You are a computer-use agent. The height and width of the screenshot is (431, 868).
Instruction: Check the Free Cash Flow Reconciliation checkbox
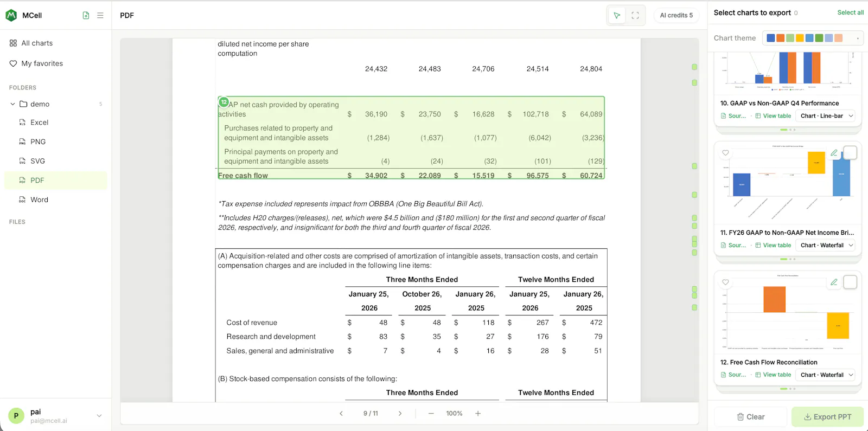point(850,282)
